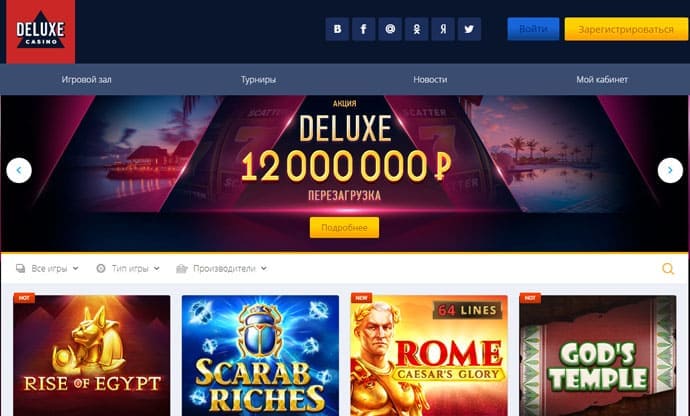This screenshot has width=690, height=416.
Task: Click the Facebook social login icon
Action: pos(363,29)
